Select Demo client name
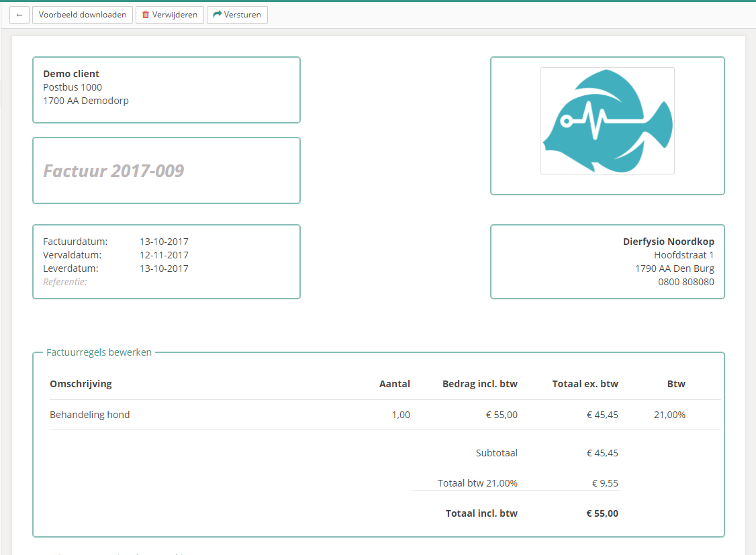 coord(71,74)
